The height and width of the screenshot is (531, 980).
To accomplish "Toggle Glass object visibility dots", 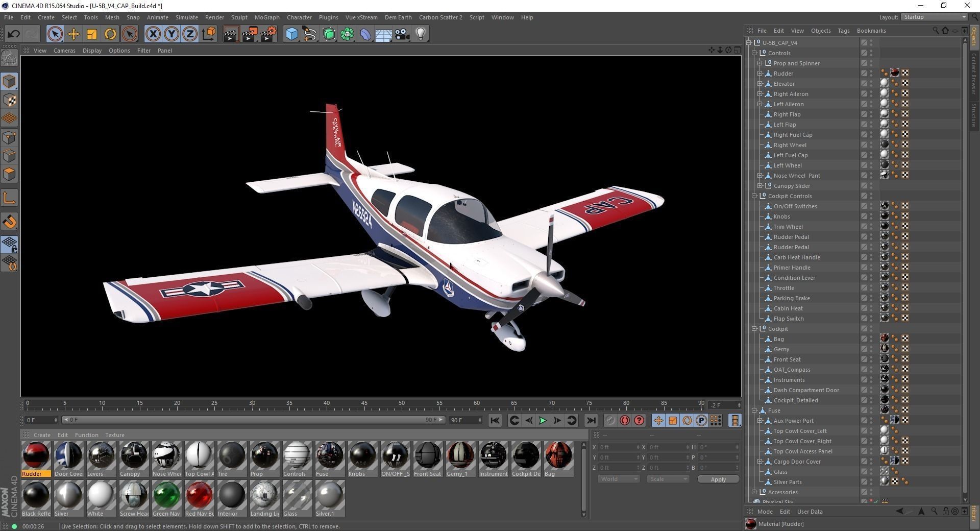I will [x=871, y=472].
